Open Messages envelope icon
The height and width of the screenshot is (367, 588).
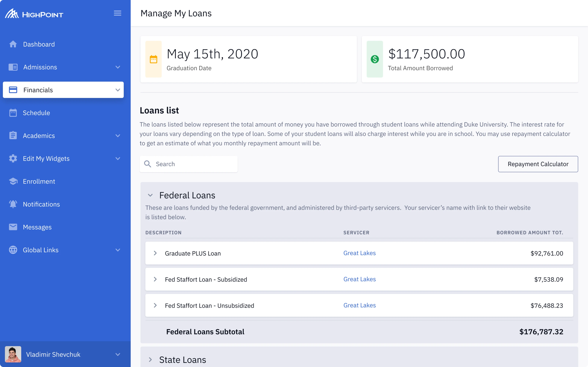pos(13,227)
